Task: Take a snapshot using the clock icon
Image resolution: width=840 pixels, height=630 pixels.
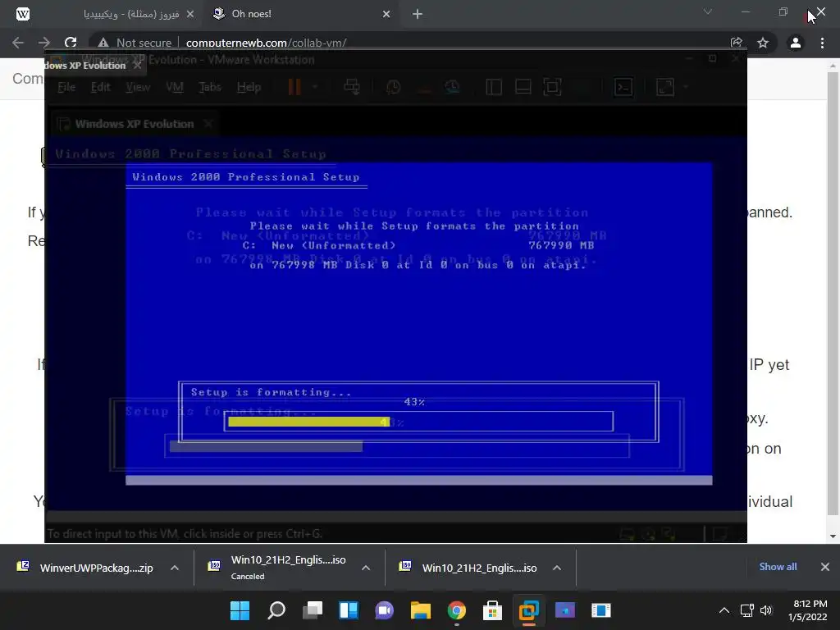Action: [393, 87]
